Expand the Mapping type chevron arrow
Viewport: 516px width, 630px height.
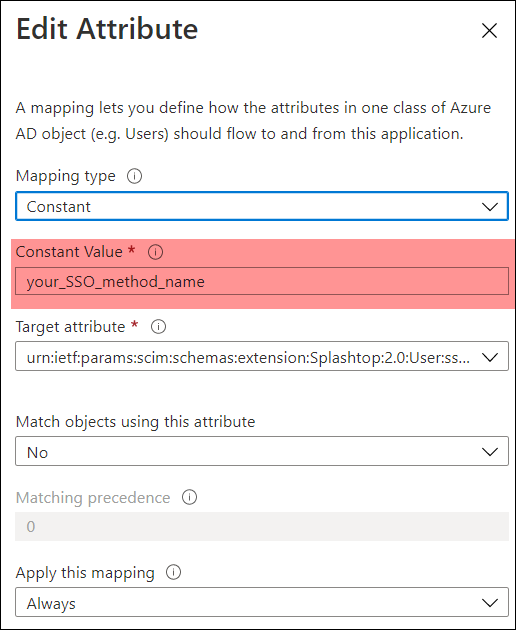(490, 207)
